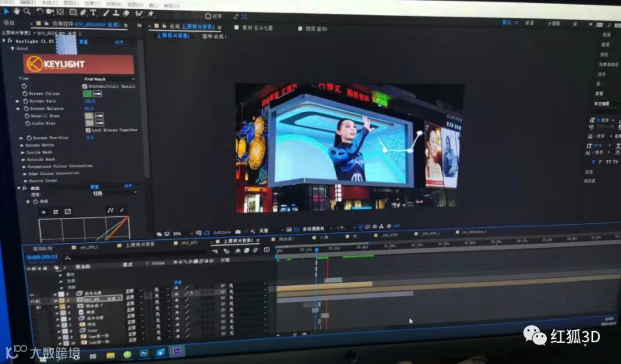Select the Camera tool in toolbar

coord(50,12)
